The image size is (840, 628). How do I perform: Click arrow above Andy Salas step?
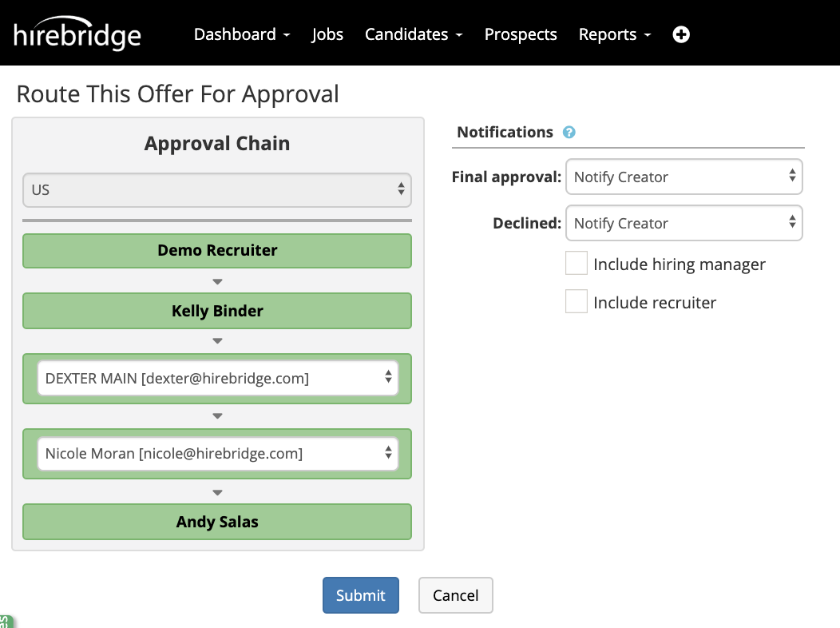[x=217, y=492]
